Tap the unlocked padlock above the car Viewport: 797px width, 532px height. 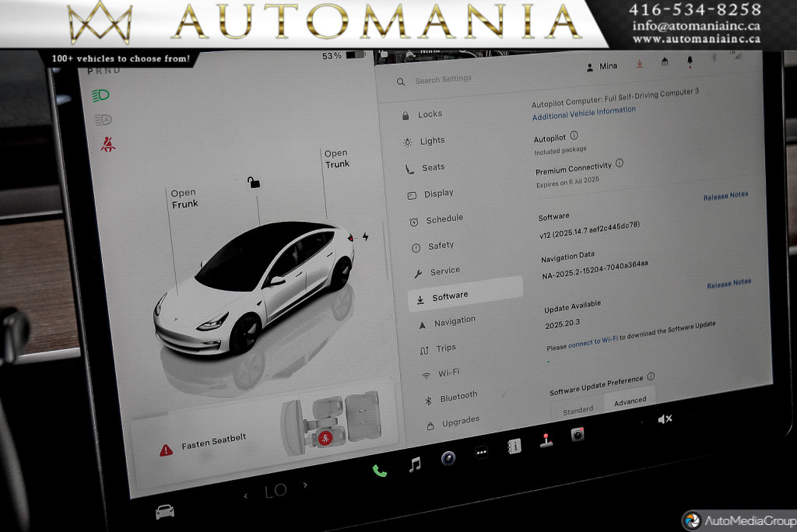click(x=254, y=182)
